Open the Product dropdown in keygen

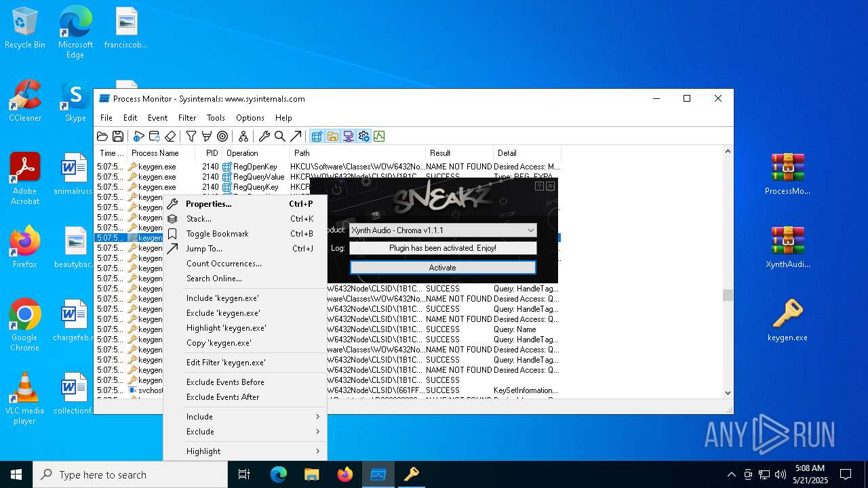(x=443, y=230)
